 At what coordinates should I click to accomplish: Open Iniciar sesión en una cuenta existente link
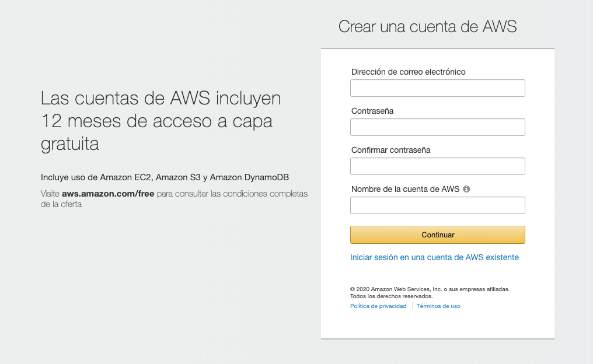click(434, 257)
